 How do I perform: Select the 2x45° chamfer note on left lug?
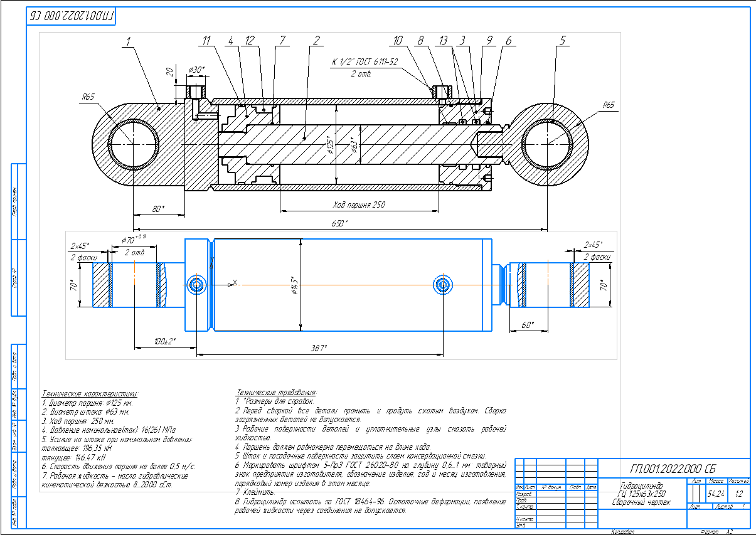point(80,245)
